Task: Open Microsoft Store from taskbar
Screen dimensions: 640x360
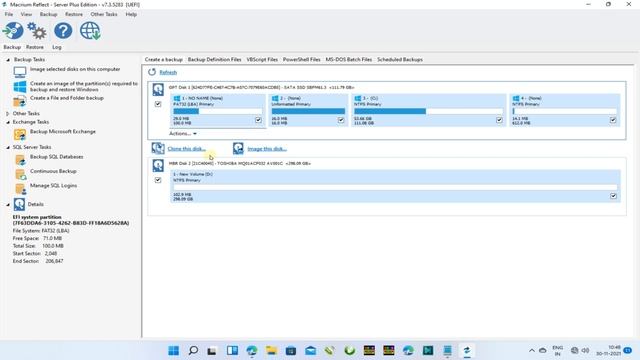Action: (291, 350)
